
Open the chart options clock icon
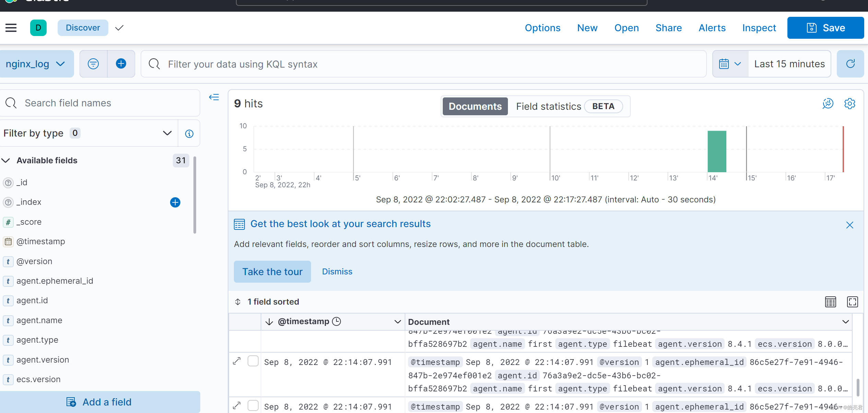[828, 104]
